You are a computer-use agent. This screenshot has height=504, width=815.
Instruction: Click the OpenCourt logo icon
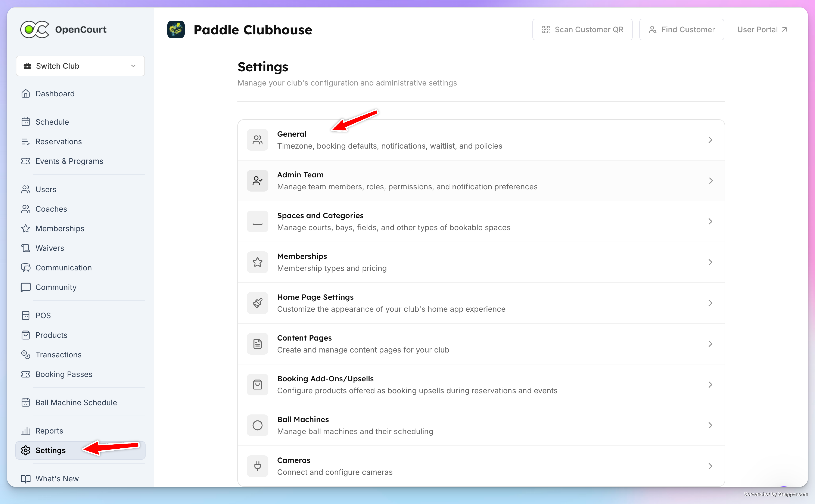coord(35,29)
